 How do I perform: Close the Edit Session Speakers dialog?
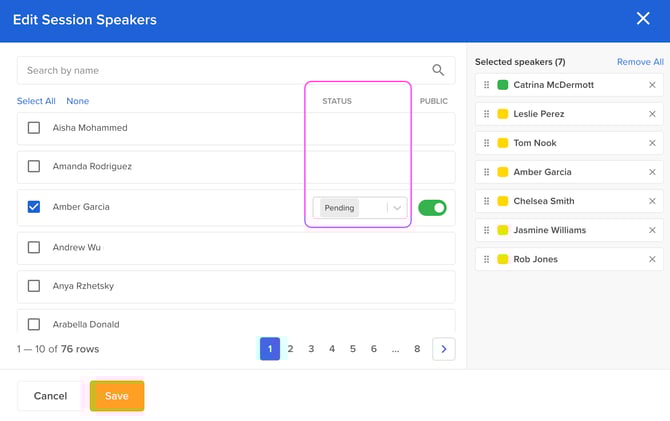[x=643, y=19]
